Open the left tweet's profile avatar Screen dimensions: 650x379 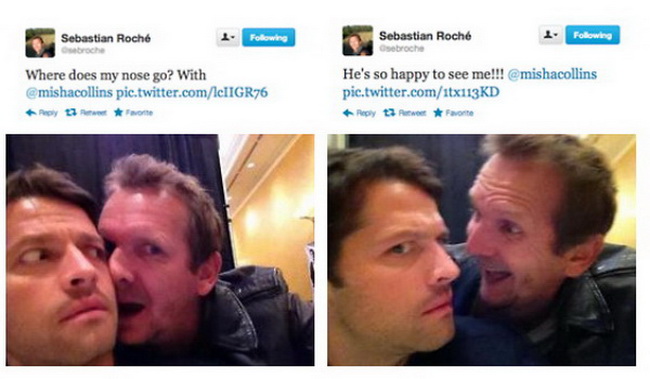(40, 43)
